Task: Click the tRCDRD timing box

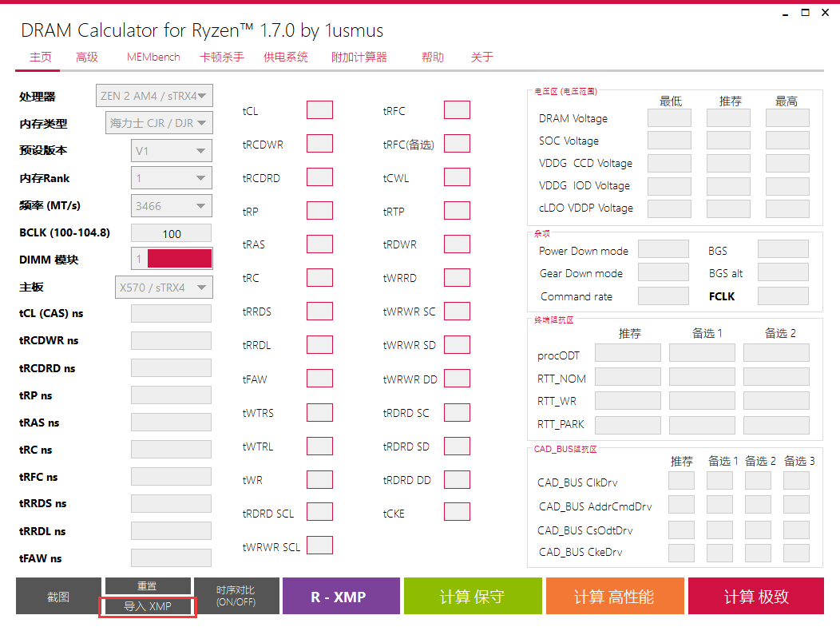Action: coord(320,177)
